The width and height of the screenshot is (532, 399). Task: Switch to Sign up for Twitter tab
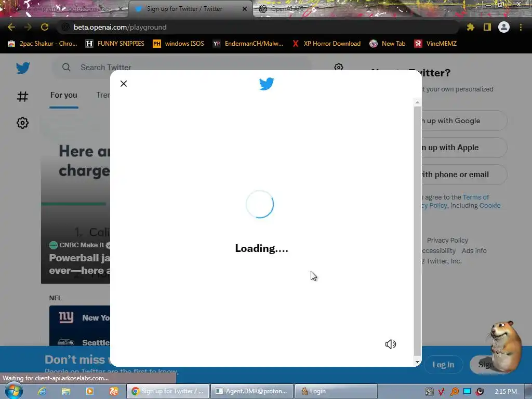pyautogui.click(x=184, y=9)
